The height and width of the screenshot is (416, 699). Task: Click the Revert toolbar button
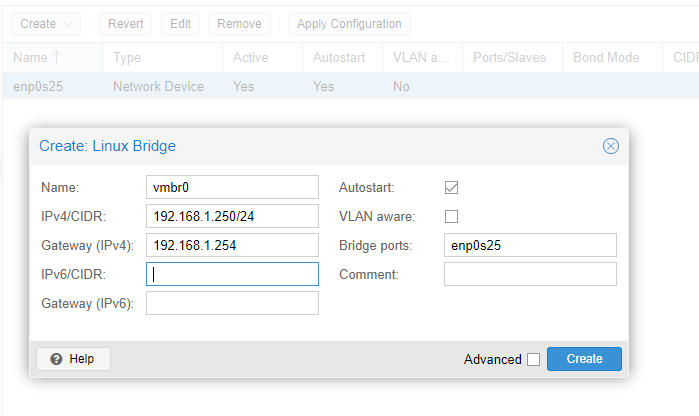pyautogui.click(x=125, y=24)
